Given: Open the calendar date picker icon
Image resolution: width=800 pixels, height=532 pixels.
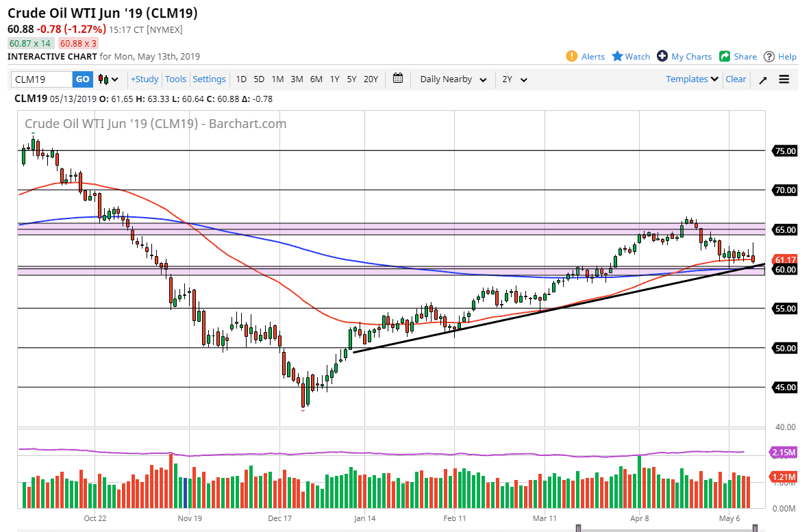Looking at the screenshot, I should (x=398, y=79).
